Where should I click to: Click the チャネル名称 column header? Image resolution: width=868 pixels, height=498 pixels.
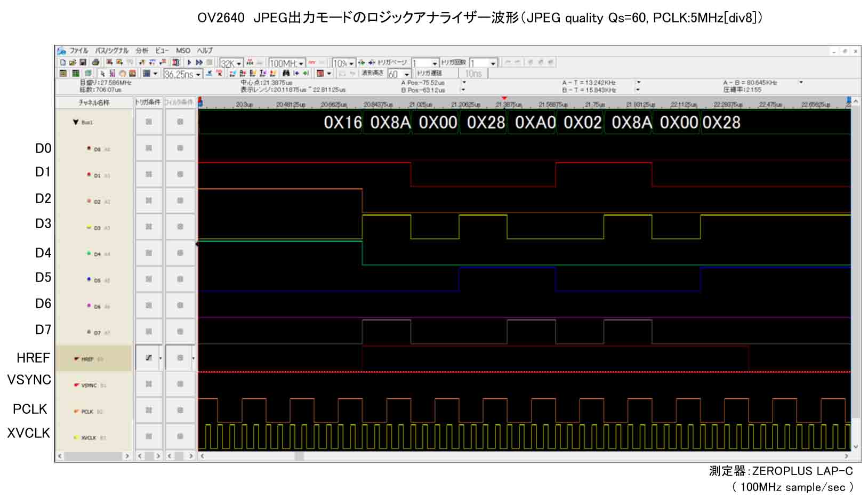[x=94, y=102]
